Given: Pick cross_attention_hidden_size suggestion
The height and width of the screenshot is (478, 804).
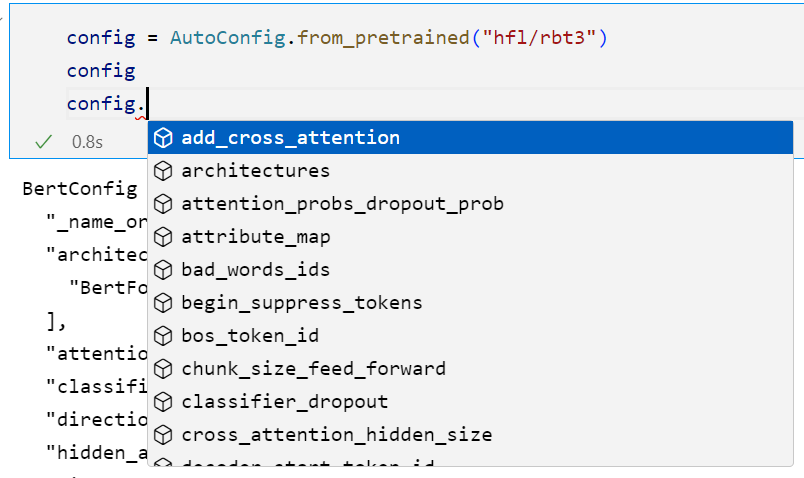Looking at the screenshot, I should click(x=336, y=435).
